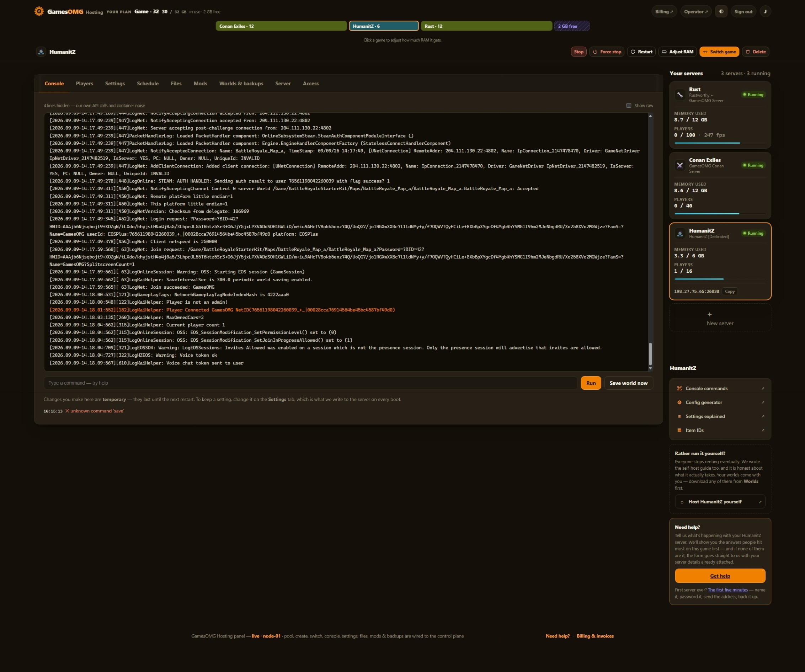Click the console scrollbar down arrow
The height and width of the screenshot is (672, 805).
coord(650,368)
